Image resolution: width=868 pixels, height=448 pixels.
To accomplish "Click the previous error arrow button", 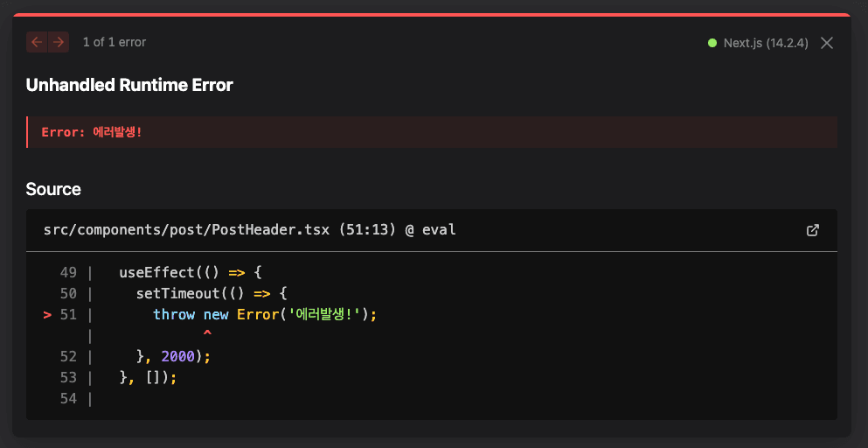I will 37,42.
